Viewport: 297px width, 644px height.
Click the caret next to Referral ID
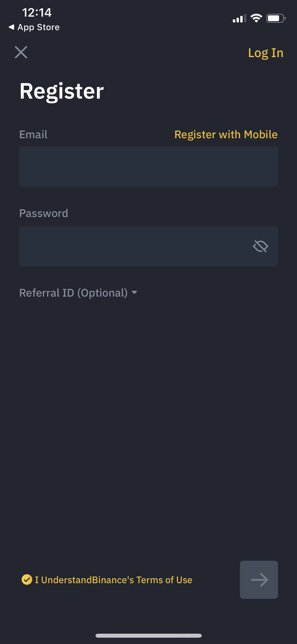(x=135, y=293)
